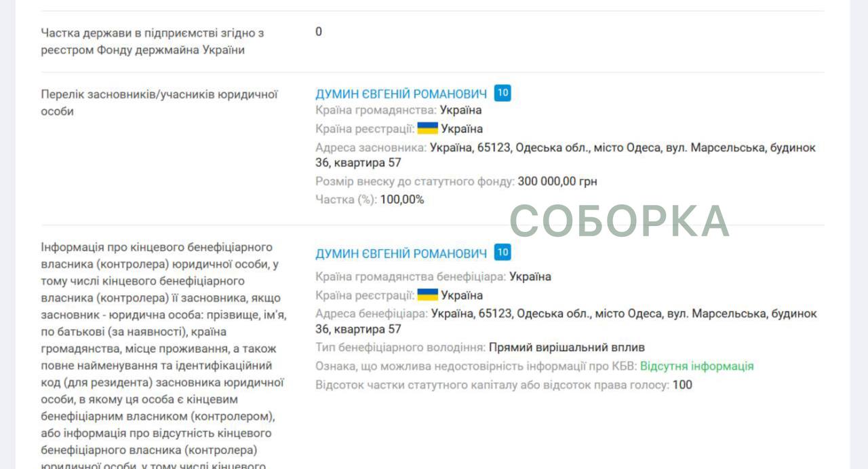Click beneficiary's address text after Адреса бенефіціара
The width and height of the screenshot is (868, 469).
point(624,314)
